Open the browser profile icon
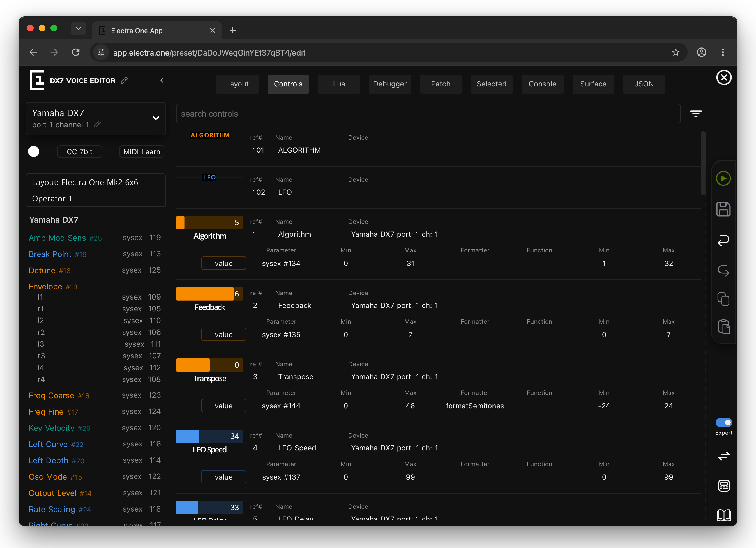This screenshot has height=548, width=756. coord(701,52)
